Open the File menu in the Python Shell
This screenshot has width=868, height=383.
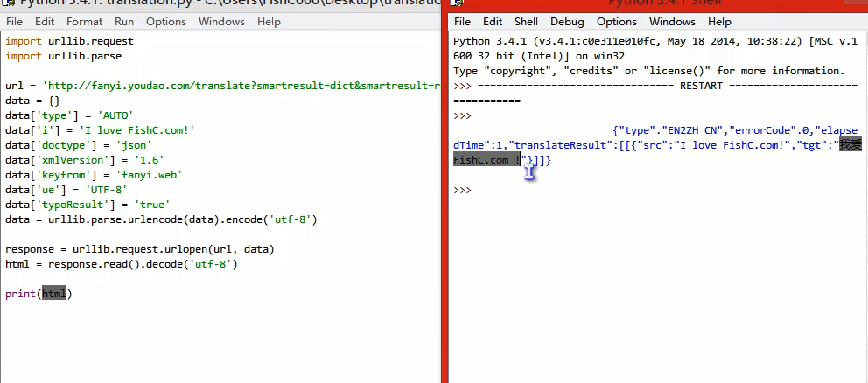462,22
